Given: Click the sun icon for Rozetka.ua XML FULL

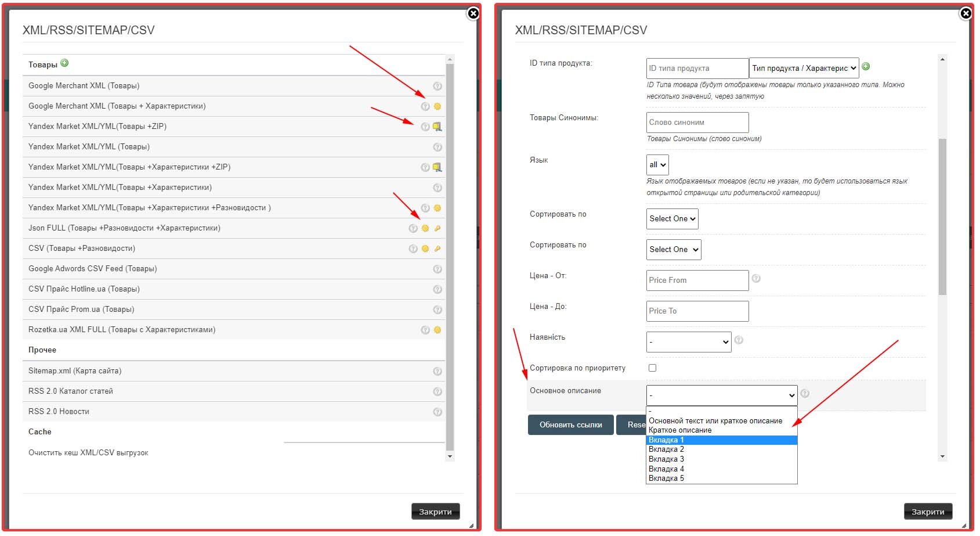Looking at the screenshot, I should pyautogui.click(x=438, y=329).
